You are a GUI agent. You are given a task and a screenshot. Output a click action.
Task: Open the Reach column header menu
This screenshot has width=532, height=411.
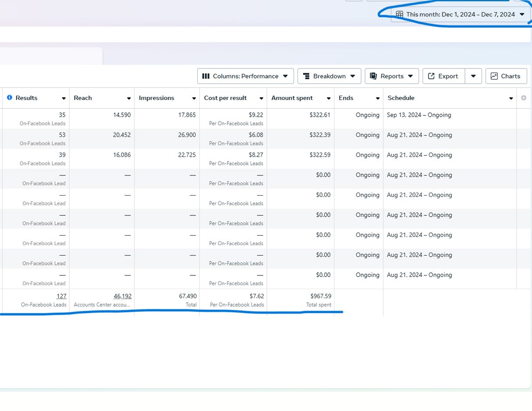129,98
